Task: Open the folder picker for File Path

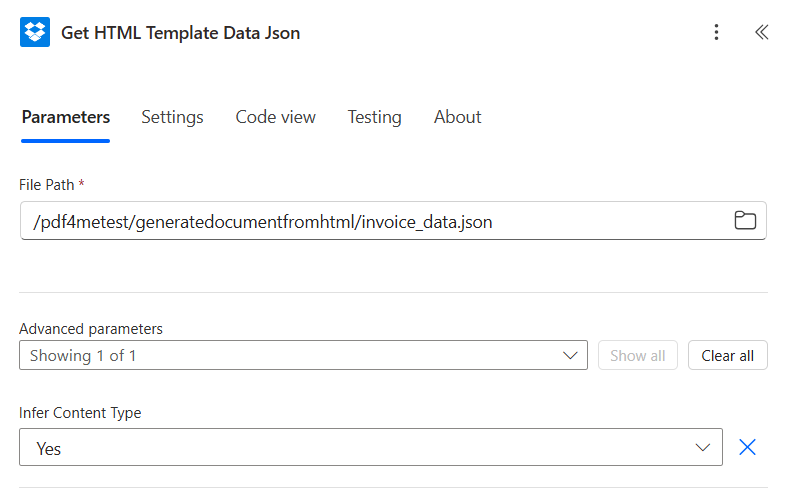Action: [745, 221]
